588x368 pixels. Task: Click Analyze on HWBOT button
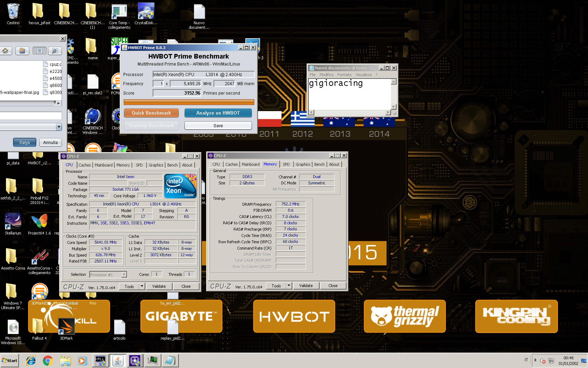pyautogui.click(x=218, y=113)
